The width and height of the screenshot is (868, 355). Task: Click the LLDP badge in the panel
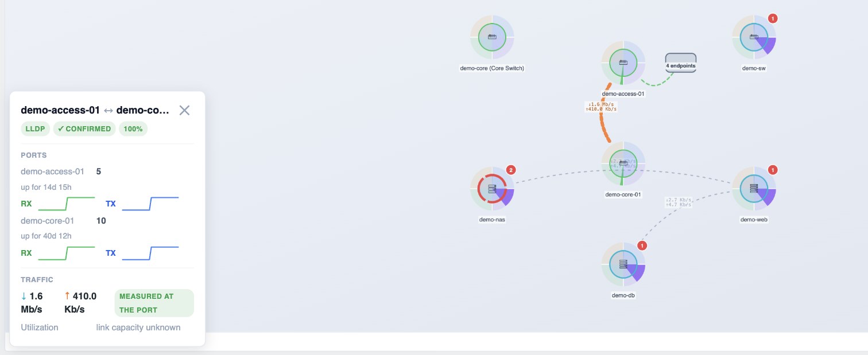pyautogui.click(x=36, y=129)
